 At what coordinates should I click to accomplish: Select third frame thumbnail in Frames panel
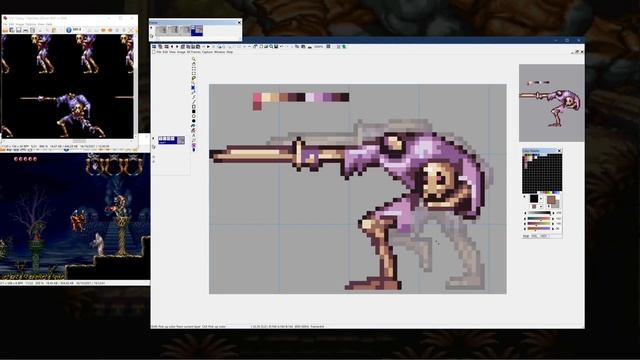(x=186, y=30)
